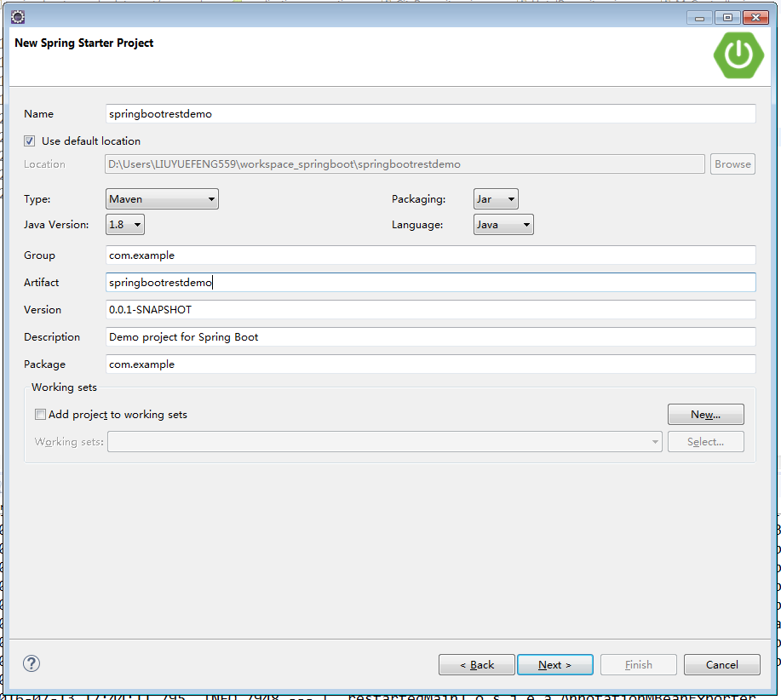Open the Type dropdown showing Maven

[162, 199]
